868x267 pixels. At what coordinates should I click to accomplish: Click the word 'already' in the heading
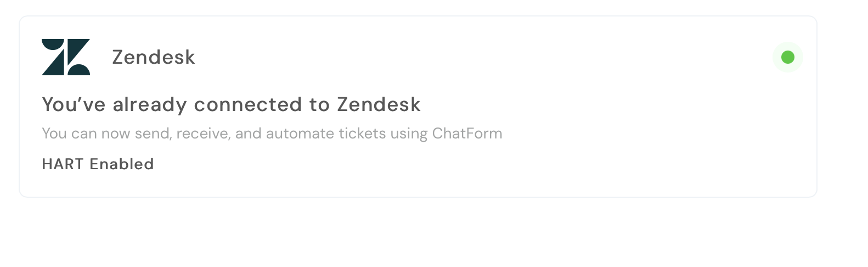(x=150, y=104)
